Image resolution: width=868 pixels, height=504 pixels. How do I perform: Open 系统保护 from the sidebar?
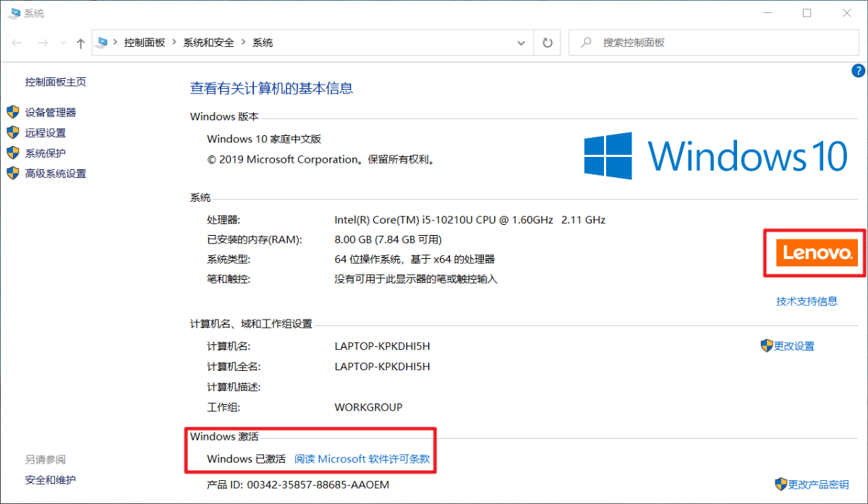46,153
